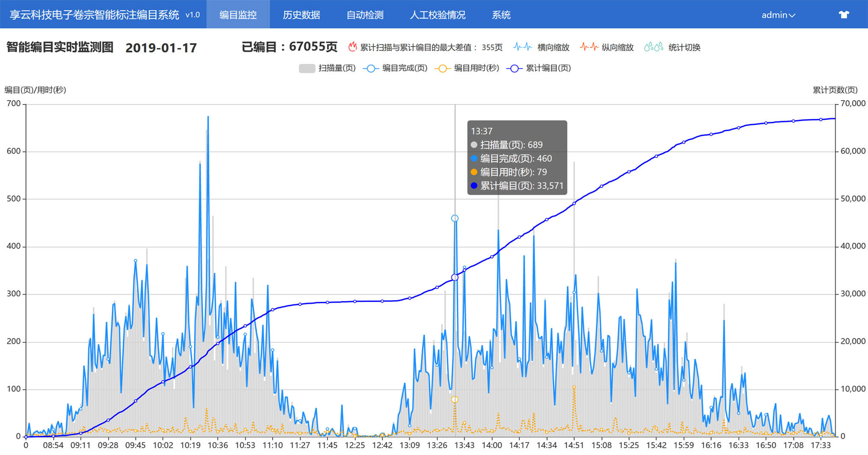The image size is (868, 455).
Task: Click 横向缩放 text button
Action: [x=553, y=47]
